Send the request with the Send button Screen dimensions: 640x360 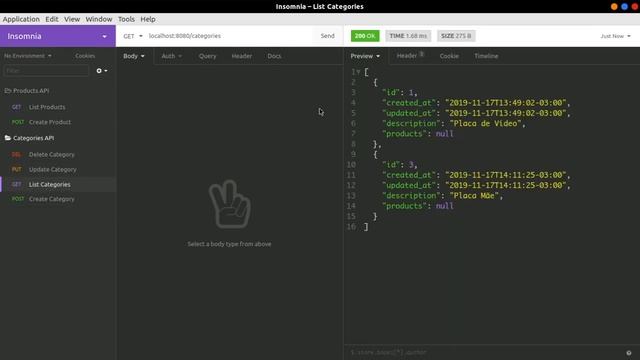click(327, 36)
